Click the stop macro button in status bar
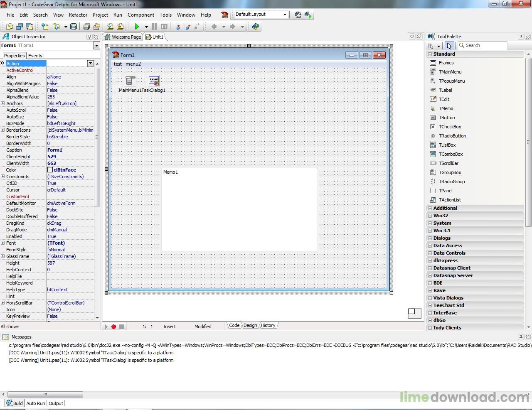The height and width of the screenshot is (410, 532). [121, 327]
